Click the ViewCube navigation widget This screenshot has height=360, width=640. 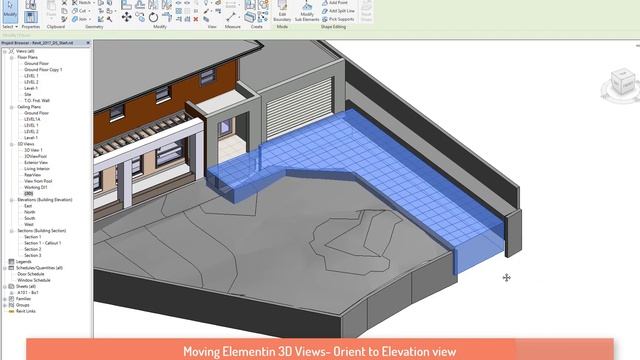click(x=622, y=83)
